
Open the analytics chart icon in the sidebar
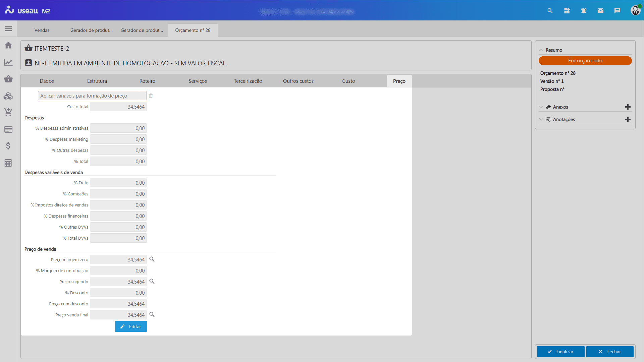pos(8,62)
